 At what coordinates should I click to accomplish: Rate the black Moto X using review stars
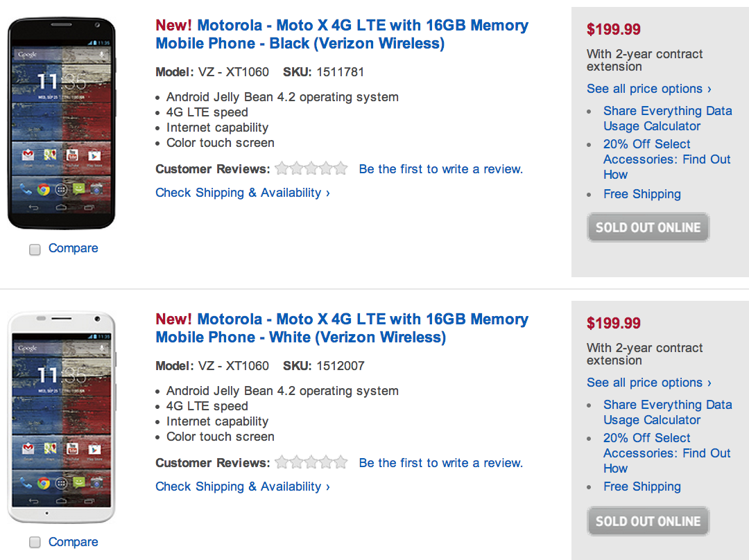(311, 168)
